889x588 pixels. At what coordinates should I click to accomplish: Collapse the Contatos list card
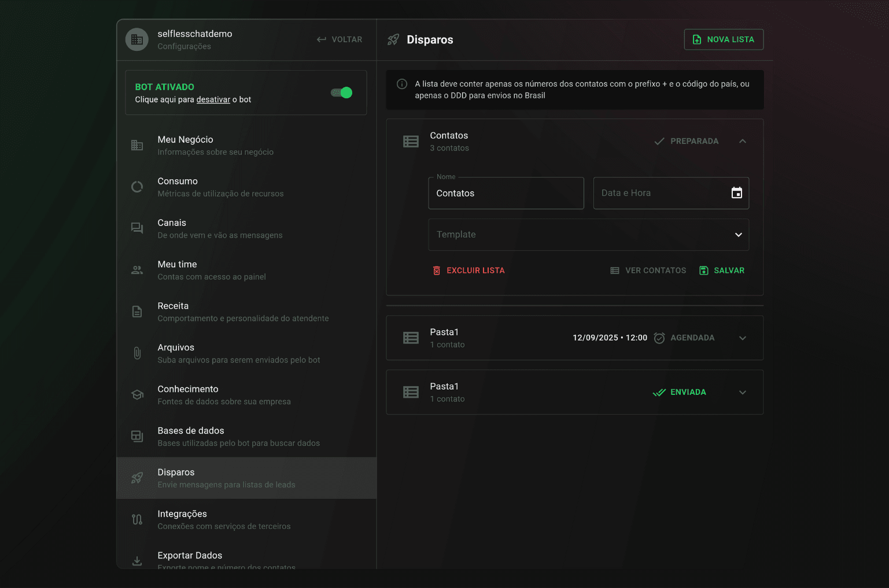click(x=743, y=141)
